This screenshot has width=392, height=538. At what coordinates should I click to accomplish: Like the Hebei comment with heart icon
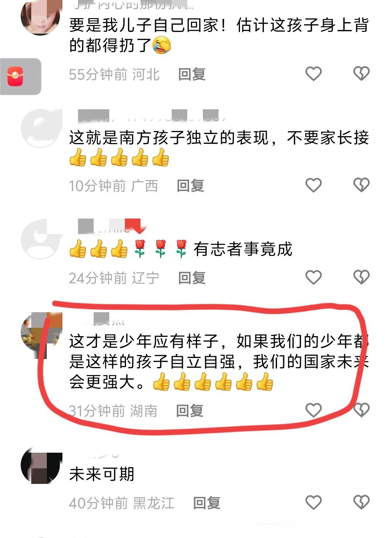click(314, 74)
